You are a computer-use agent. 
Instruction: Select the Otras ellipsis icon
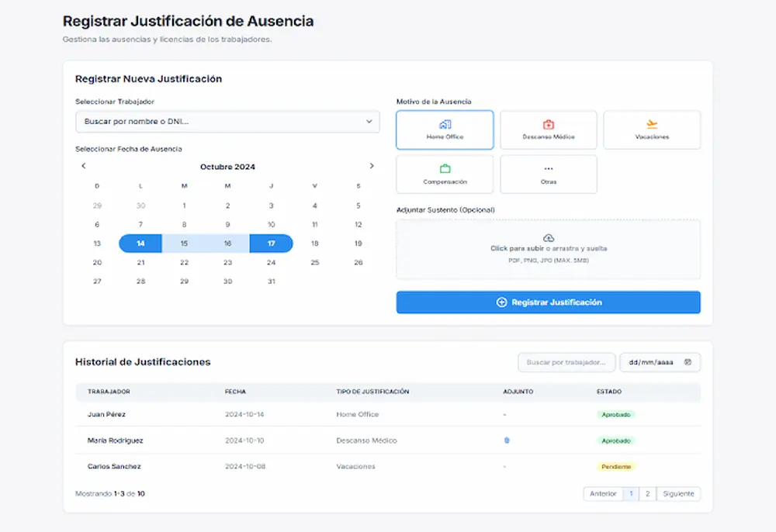pos(548,168)
